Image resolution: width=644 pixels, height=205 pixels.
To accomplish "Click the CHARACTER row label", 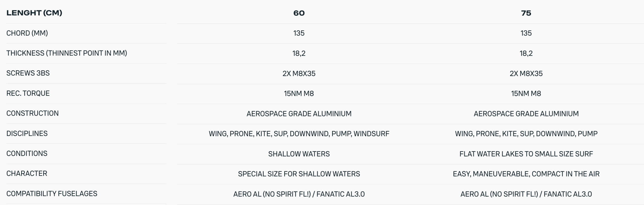I will pyautogui.click(x=27, y=174).
